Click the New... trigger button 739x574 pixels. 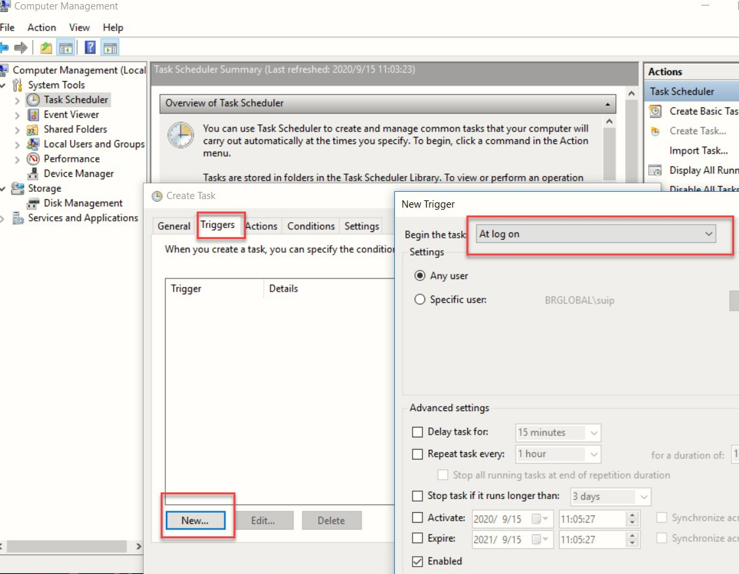coord(195,520)
